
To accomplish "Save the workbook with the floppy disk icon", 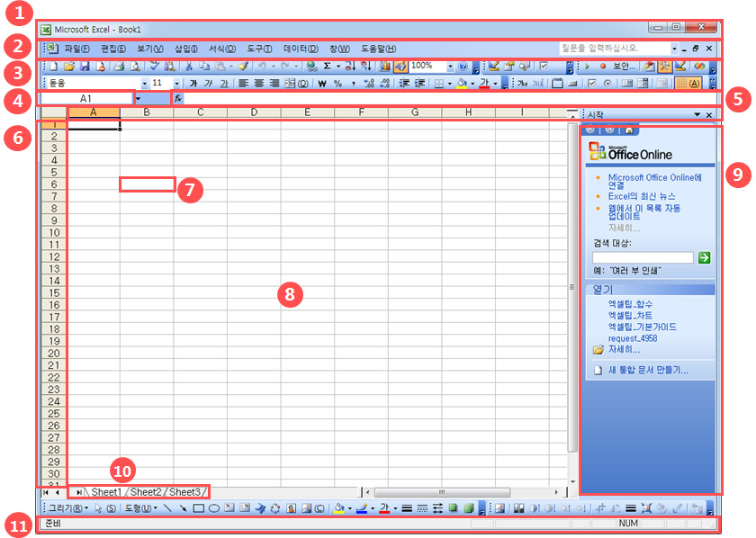I will [x=85, y=67].
